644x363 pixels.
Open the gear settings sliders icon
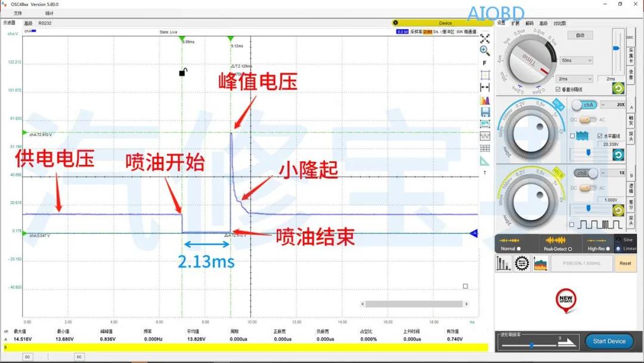click(522, 263)
